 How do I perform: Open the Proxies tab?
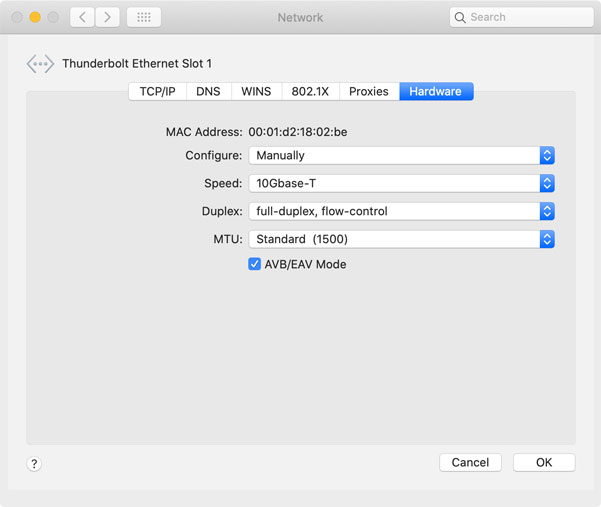(368, 91)
